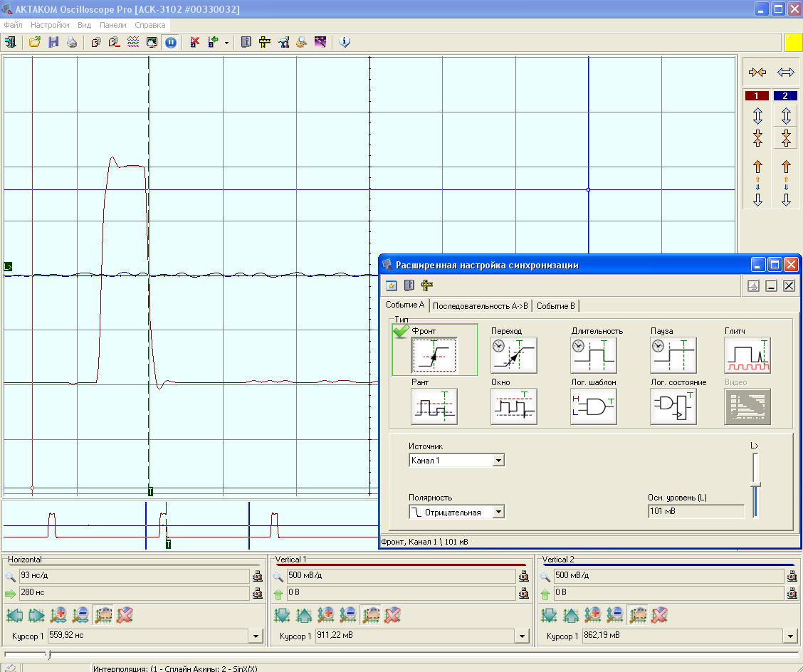Toggle channel 2 selector in right panel
The width and height of the screenshot is (803, 672).
(x=785, y=95)
